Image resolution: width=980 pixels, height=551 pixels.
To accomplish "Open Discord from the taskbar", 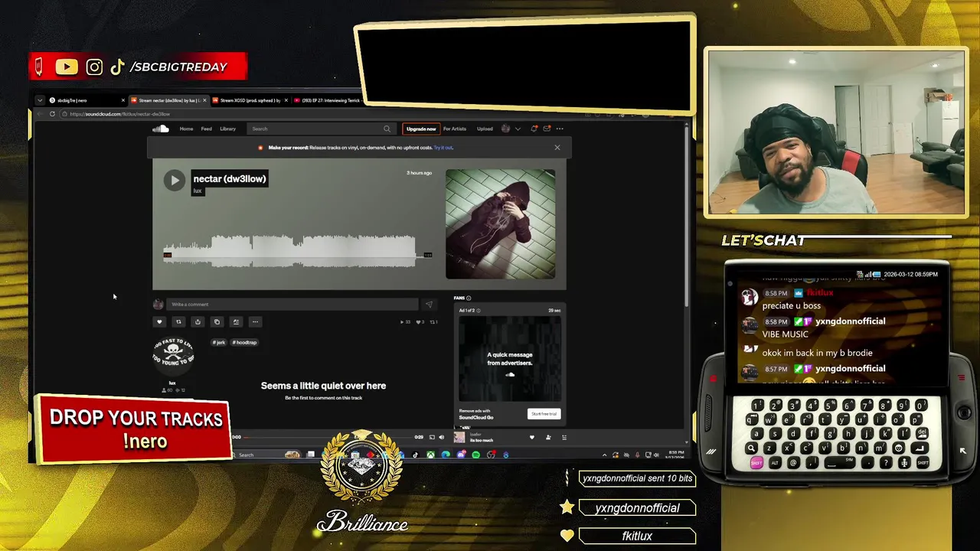I will point(461,455).
